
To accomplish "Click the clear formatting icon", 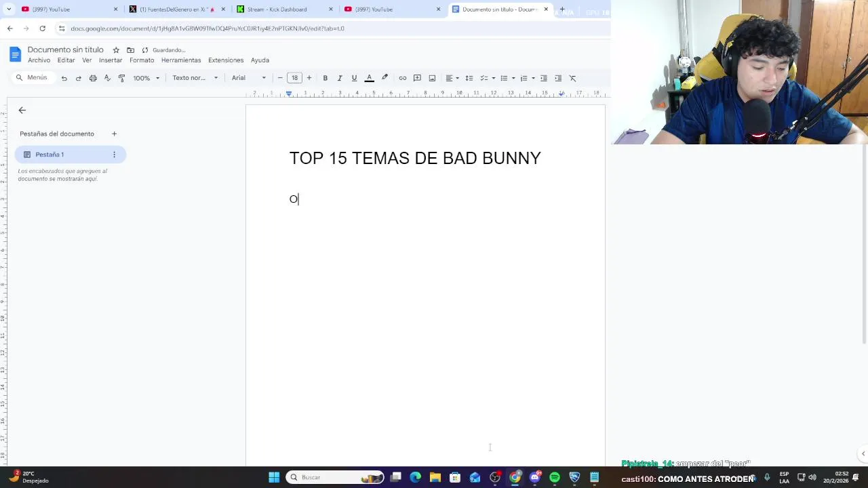I will tap(572, 78).
